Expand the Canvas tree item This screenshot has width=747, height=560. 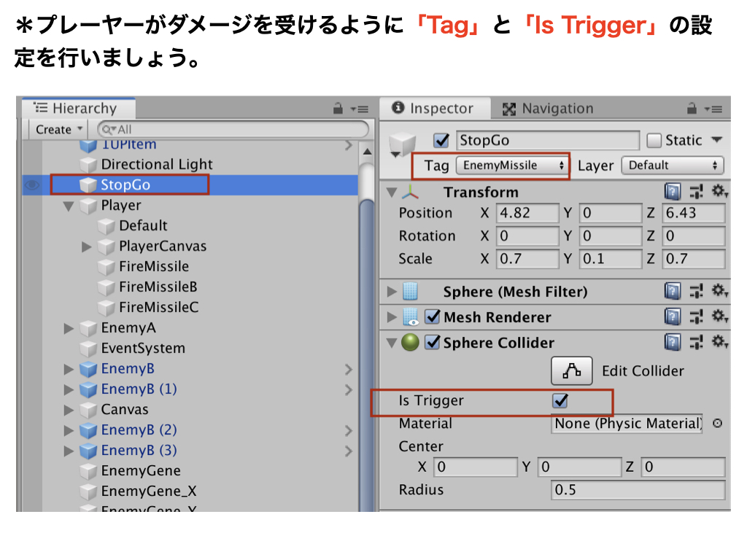[x=69, y=410]
